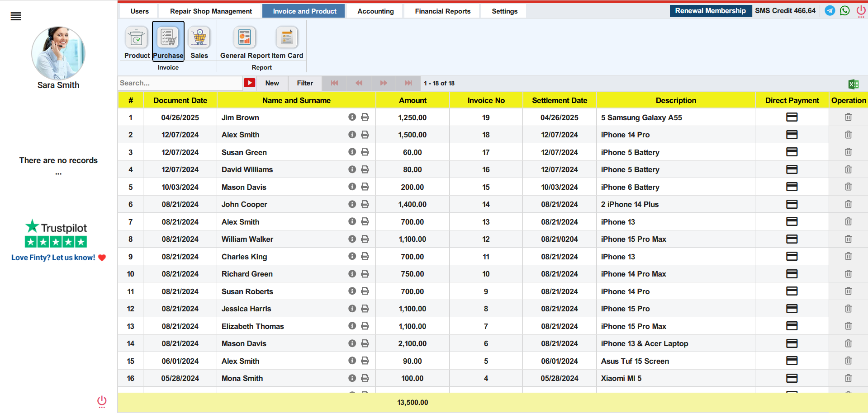This screenshot has height=413, width=868.
Task: Print David Williams' invoice
Action: click(x=365, y=169)
